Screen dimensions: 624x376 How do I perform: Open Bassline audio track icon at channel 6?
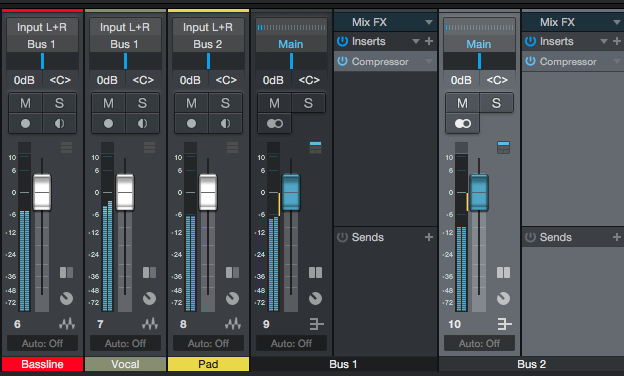(x=67, y=324)
